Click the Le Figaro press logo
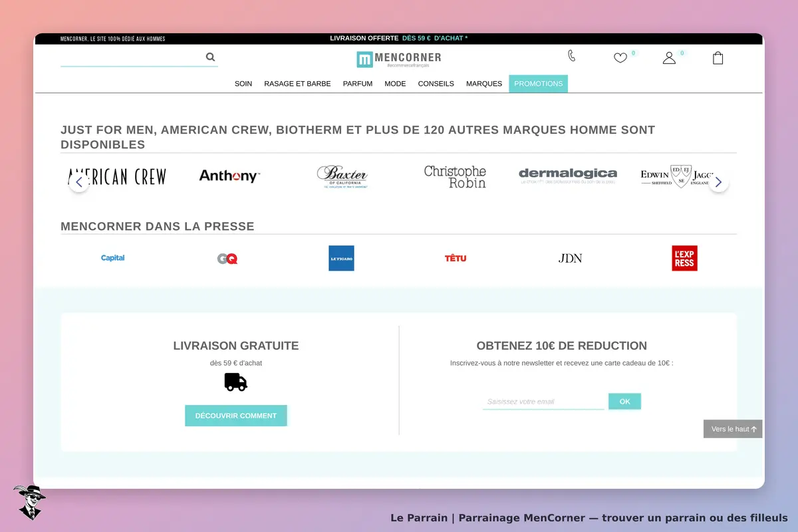798x532 pixels. coord(341,258)
